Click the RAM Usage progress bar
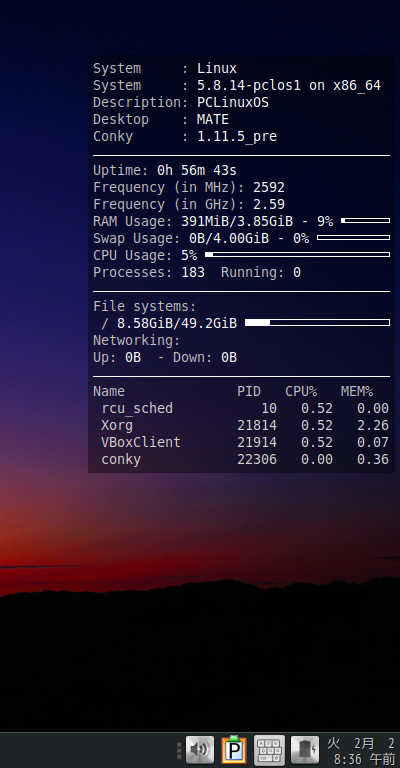This screenshot has height=768, width=400. coord(365,221)
